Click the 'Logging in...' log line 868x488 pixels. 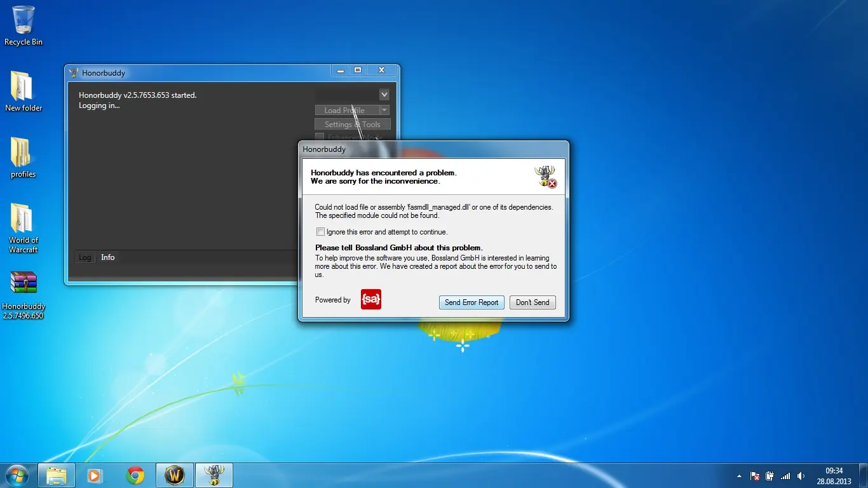(x=99, y=105)
